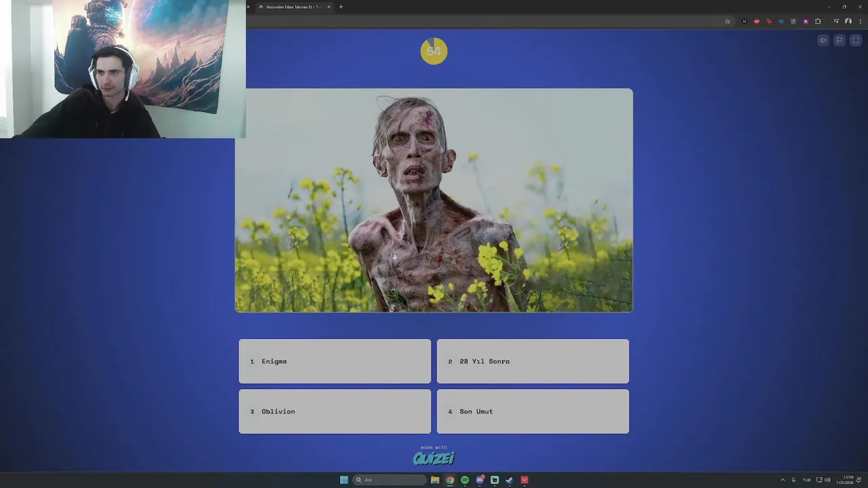Open the red Valorant taskbar app

click(524, 480)
